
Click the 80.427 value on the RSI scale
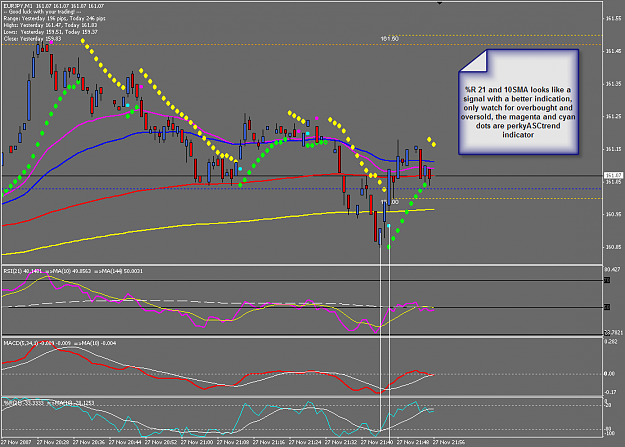[x=612, y=270]
